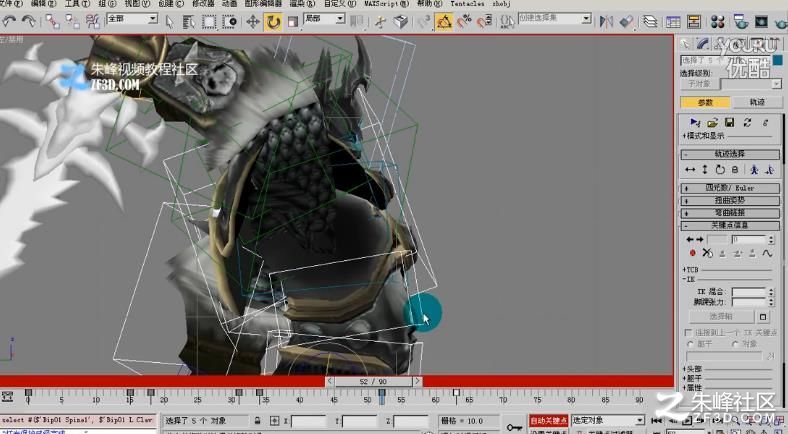Collapse the Track Selection (轨迹选择) rollout
The height and width of the screenshot is (434, 788).
730,154
